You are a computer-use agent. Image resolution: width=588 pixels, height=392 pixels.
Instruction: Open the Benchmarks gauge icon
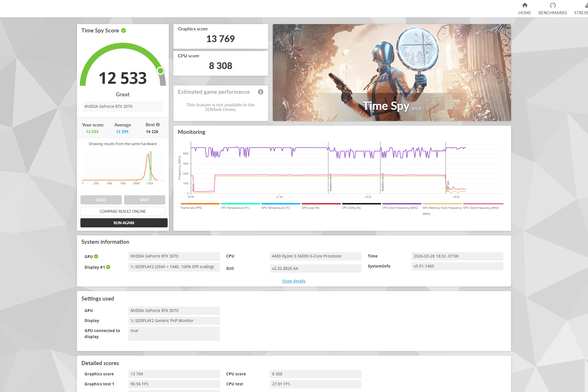point(553,5)
